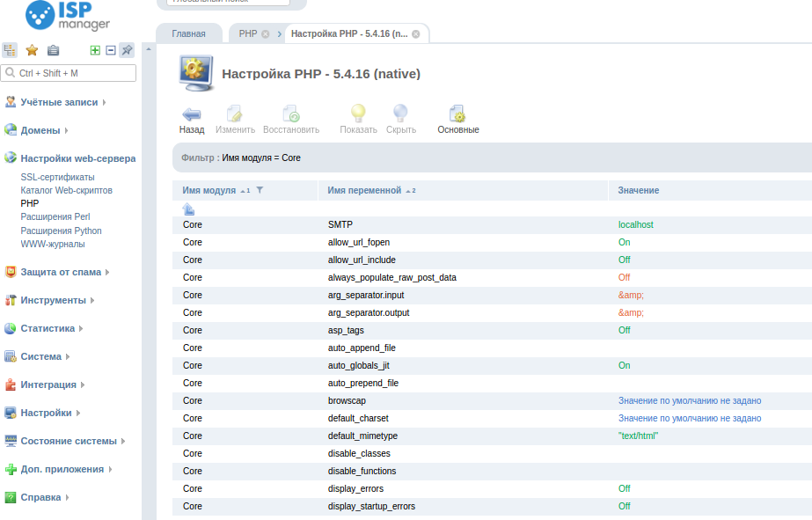The image size is (812, 520).
Task: Open Расширения Python in the sidebar
Action: [61, 231]
